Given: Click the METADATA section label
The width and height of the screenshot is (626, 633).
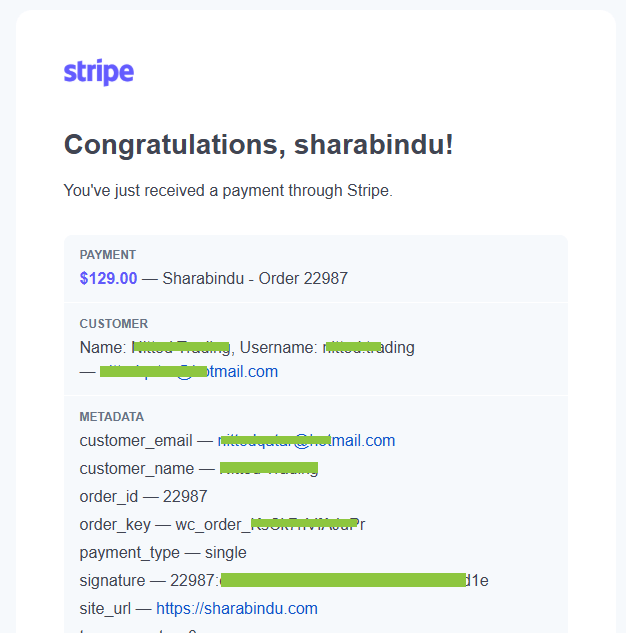Looking at the screenshot, I should coord(112,417).
